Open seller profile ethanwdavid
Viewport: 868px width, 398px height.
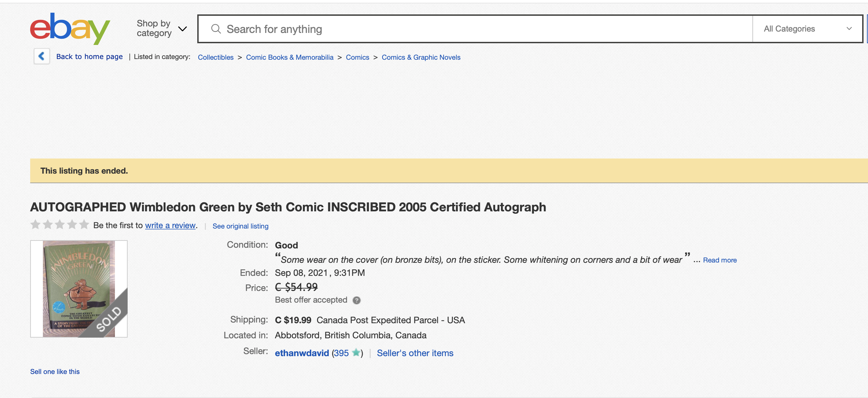pos(302,353)
